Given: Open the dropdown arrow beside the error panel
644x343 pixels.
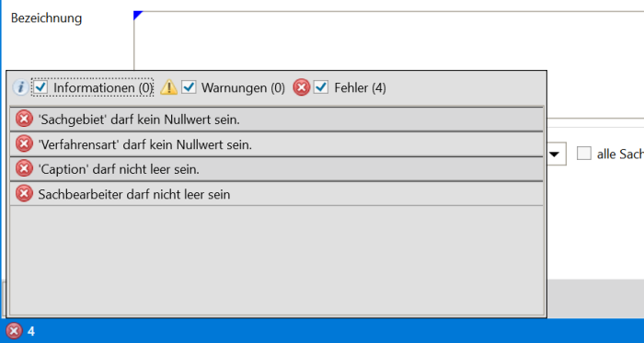Looking at the screenshot, I should [555, 154].
